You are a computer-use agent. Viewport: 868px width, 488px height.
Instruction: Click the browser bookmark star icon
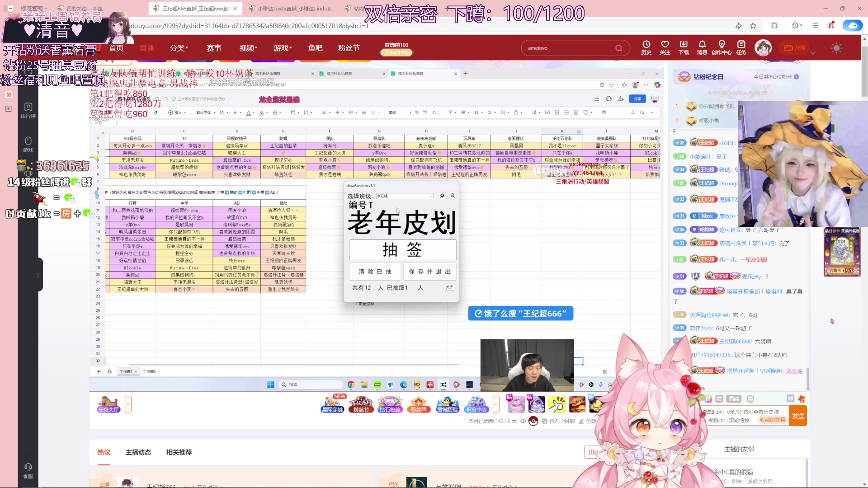pos(753,26)
